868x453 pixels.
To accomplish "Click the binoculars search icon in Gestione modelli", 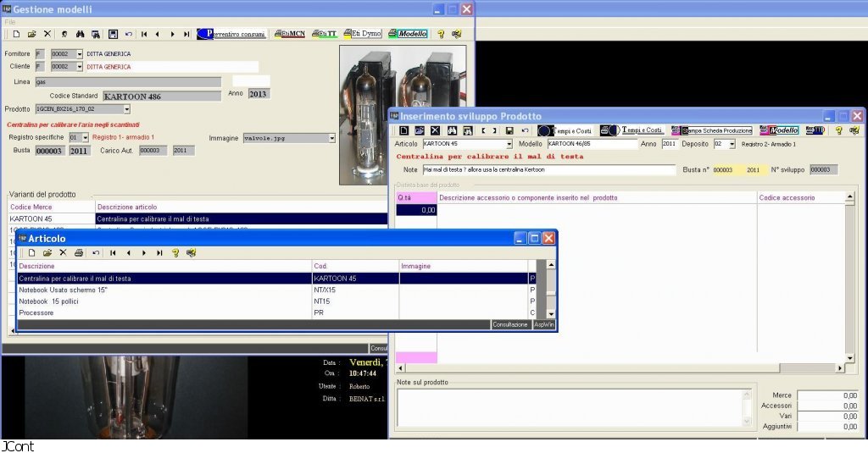I will [80, 34].
